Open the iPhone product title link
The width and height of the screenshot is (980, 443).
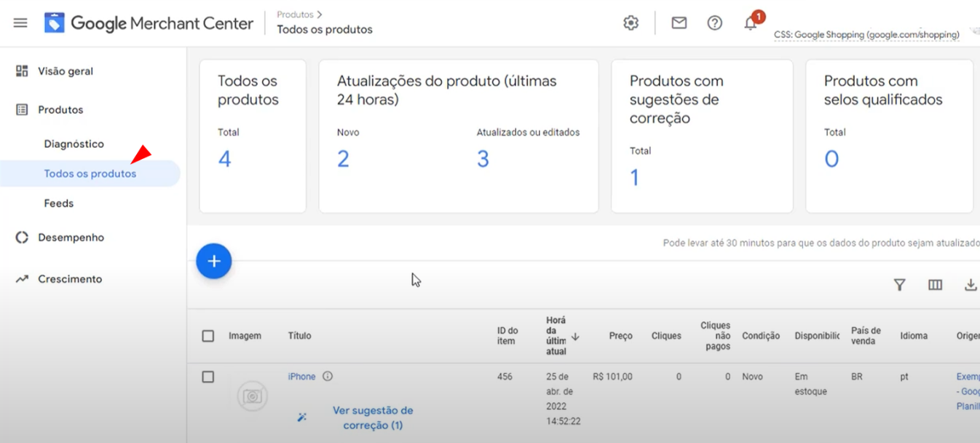tap(301, 377)
